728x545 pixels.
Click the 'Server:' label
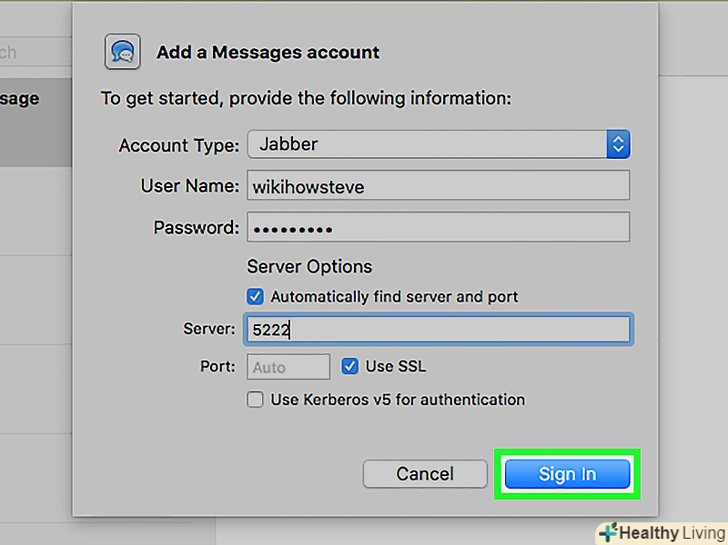click(x=209, y=329)
